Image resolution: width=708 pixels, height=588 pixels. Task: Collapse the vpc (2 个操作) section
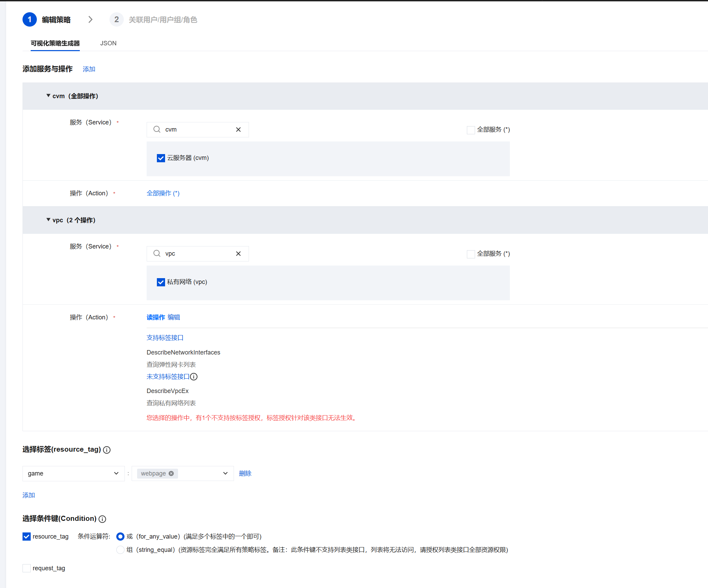click(48, 220)
